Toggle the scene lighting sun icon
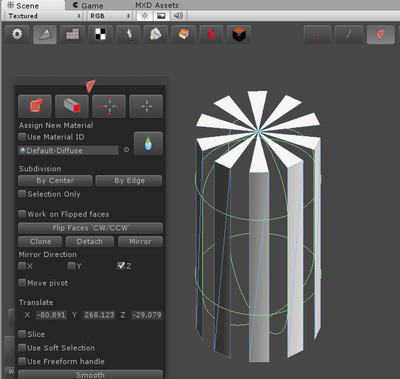This screenshot has height=379, width=400. click(x=145, y=16)
